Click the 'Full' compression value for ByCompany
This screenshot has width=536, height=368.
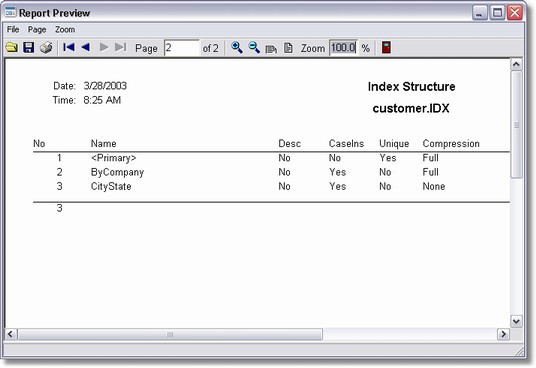point(430,172)
